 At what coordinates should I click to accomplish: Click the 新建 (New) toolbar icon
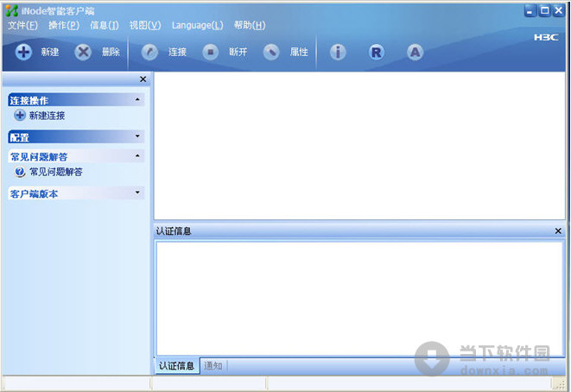24,53
